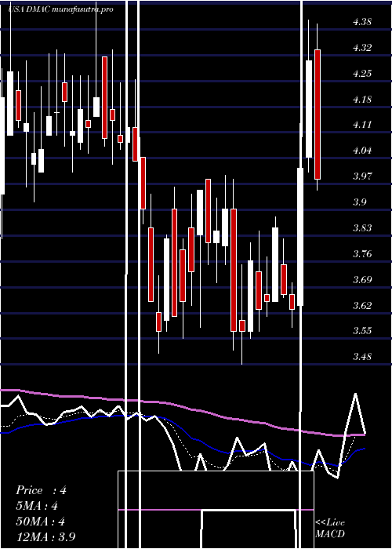Click the 4.11 price axis label

(362, 125)
